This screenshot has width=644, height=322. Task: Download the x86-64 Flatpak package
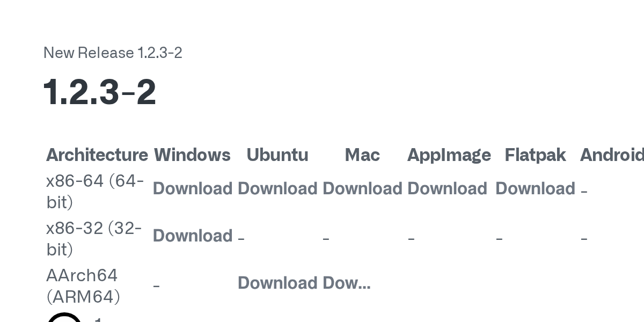pos(535,189)
